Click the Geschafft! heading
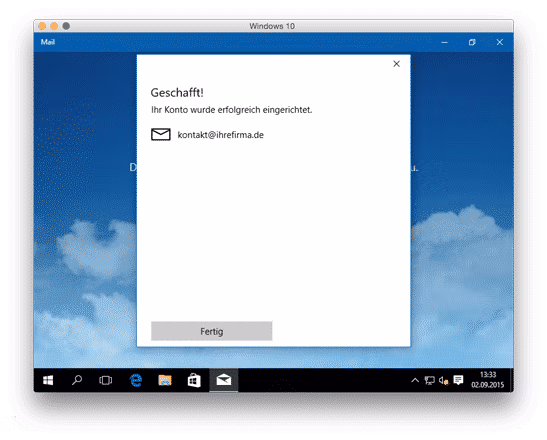This screenshot has height=440, width=547. [177, 93]
